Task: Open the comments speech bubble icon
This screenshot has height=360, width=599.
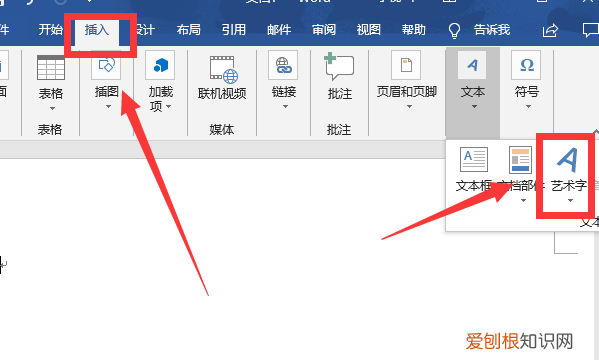Action: (590, 30)
